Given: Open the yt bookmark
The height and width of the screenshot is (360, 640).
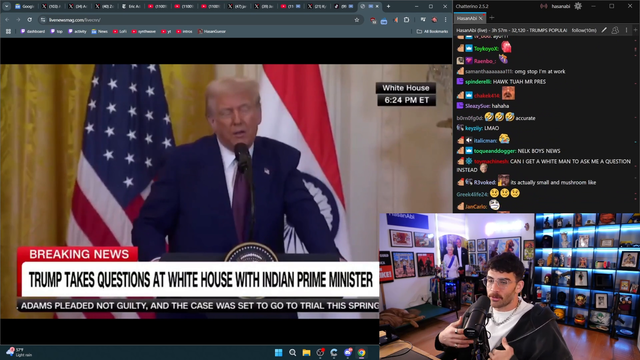Looking at the screenshot, I should pos(166,31).
